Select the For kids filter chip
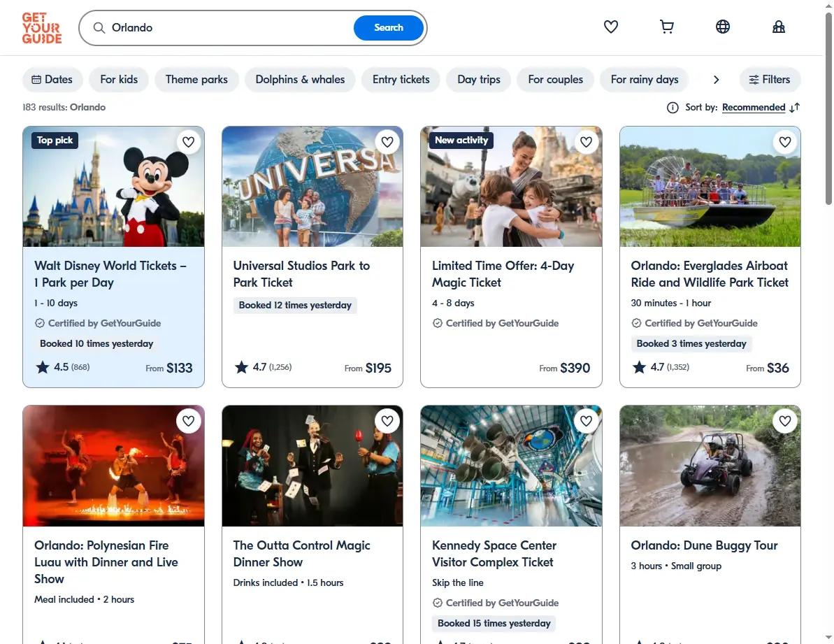 (119, 80)
